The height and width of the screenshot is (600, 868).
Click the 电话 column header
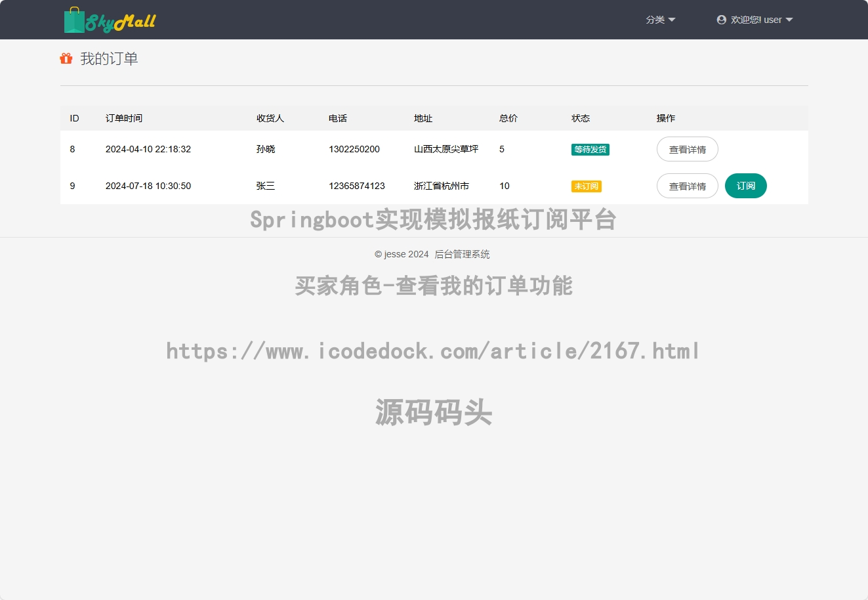pos(338,118)
